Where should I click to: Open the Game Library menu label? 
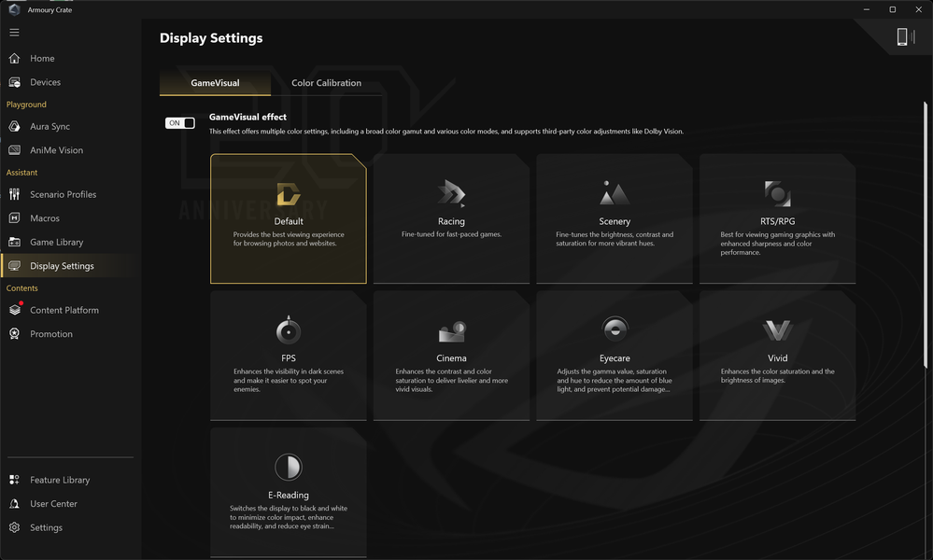(57, 242)
